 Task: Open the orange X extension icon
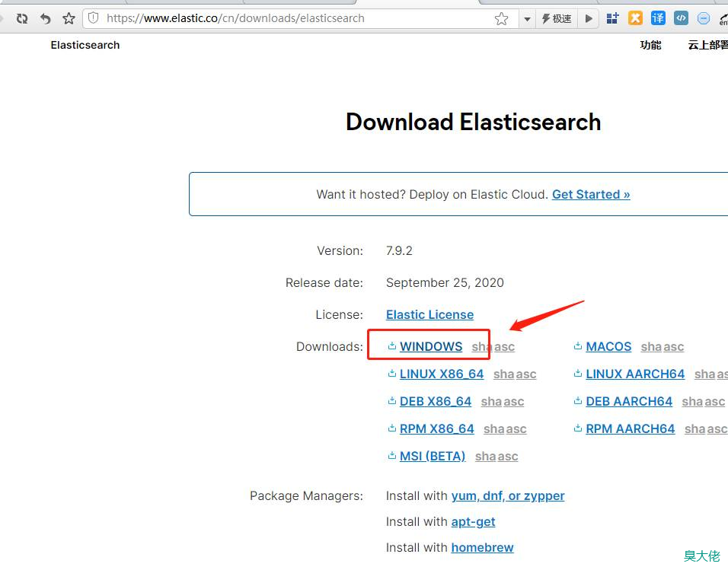[635, 18]
